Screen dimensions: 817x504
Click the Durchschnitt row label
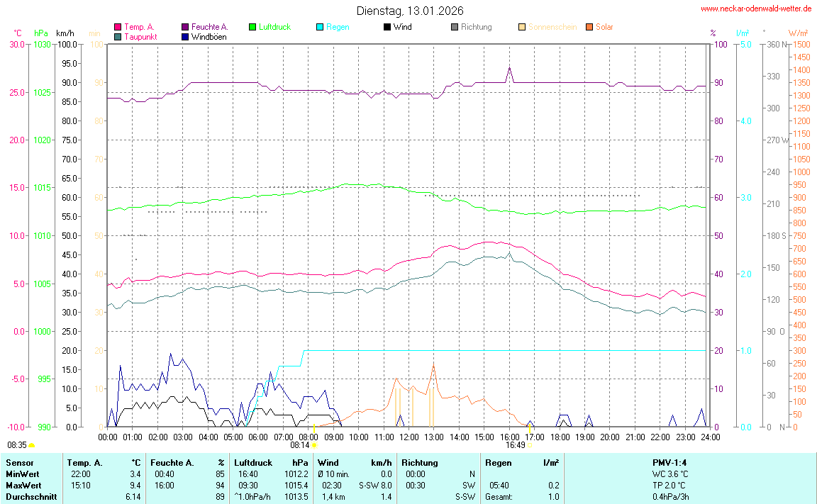[31, 497]
